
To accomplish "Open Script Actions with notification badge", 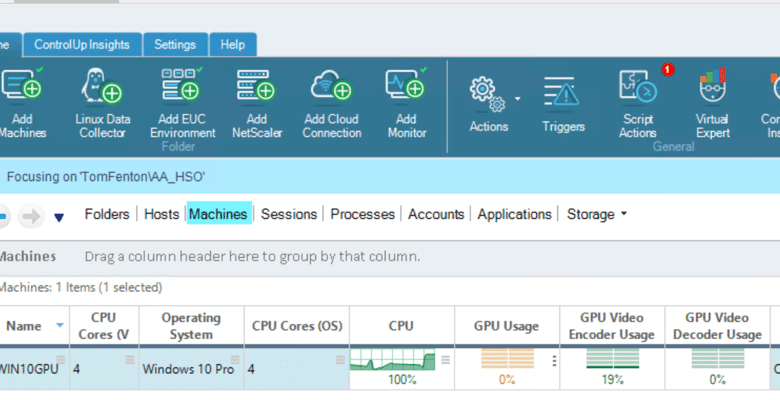I will [x=639, y=103].
